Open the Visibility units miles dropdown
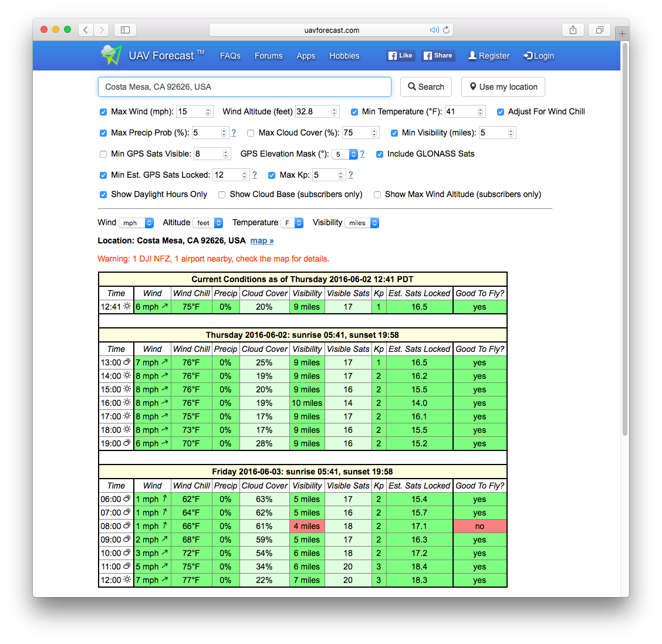This screenshot has height=644, width=662. coord(362,223)
